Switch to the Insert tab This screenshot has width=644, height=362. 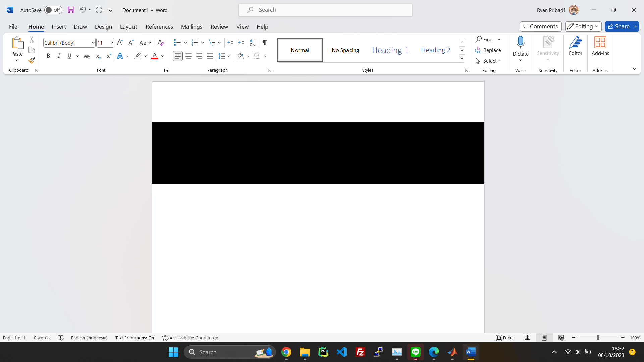tap(59, 27)
